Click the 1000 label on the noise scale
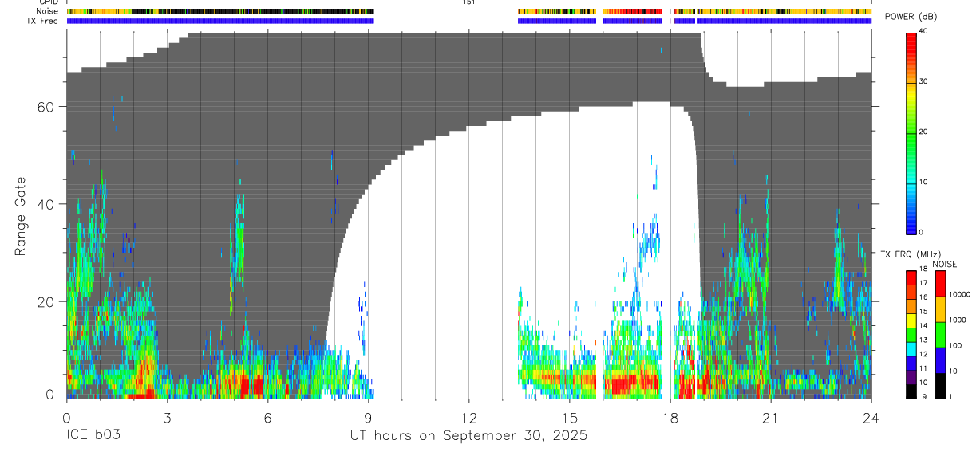This screenshot has height=452, width=980. pos(958,320)
